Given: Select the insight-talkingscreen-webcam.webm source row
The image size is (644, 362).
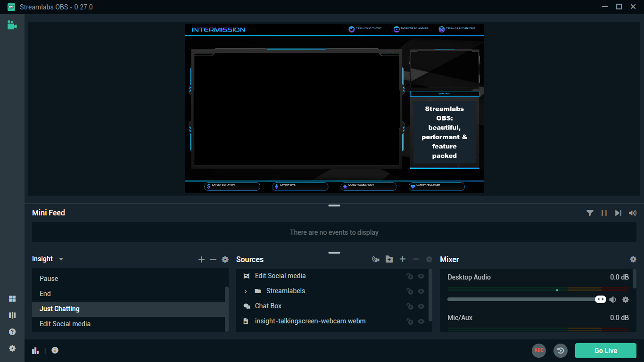Looking at the screenshot, I should point(332,321).
